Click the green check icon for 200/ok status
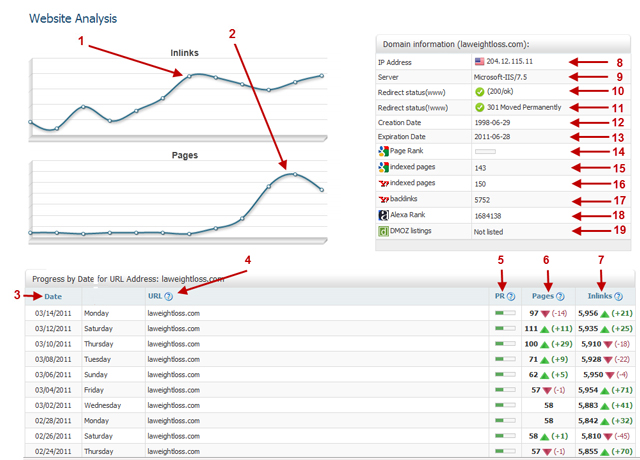The image size is (640, 460). click(x=479, y=91)
